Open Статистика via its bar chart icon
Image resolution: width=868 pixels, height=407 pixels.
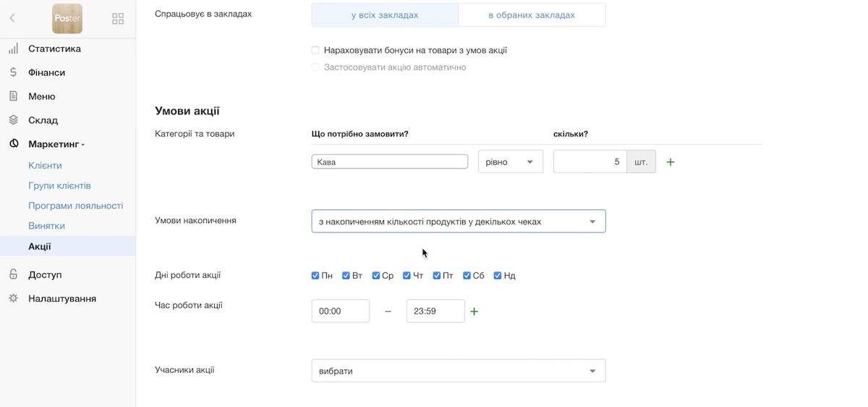point(13,49)
